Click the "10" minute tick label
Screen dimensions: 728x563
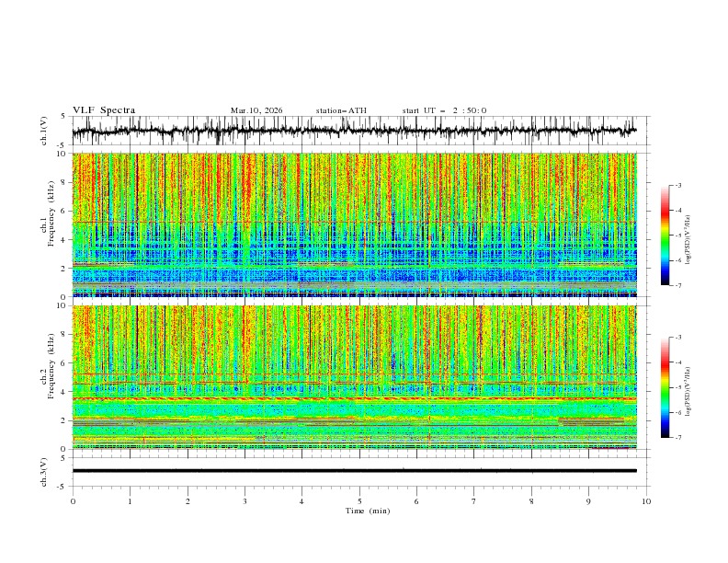tap(646, 501)
